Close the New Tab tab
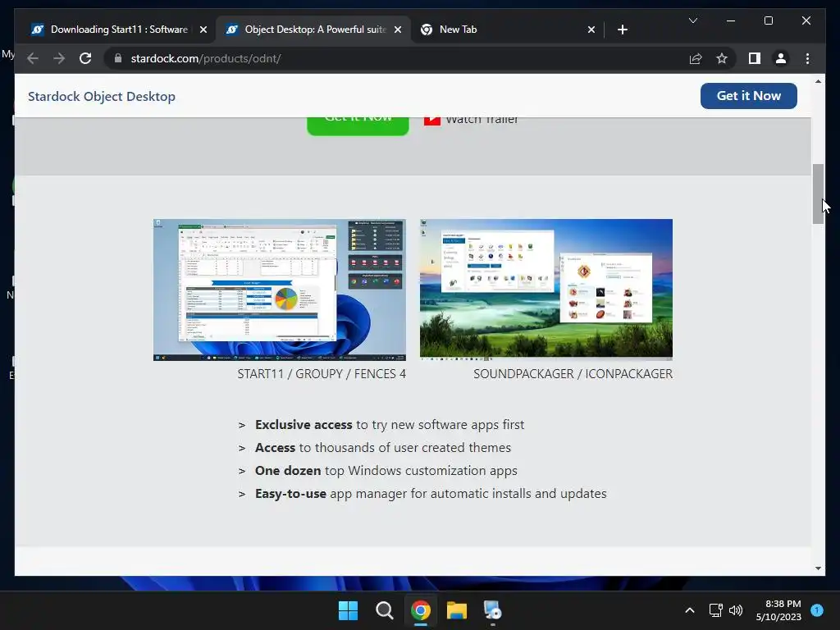This screenshot has height=630, width=840. click(591, 30)
